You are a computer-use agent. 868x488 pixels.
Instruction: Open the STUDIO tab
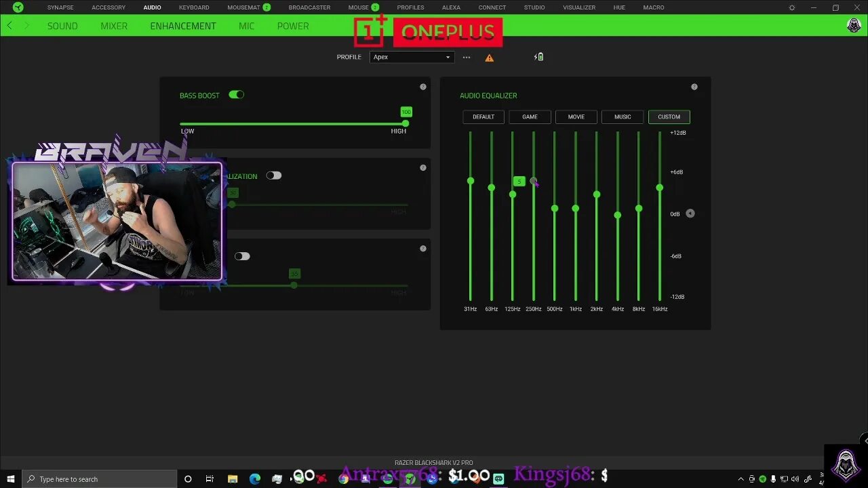534,7
